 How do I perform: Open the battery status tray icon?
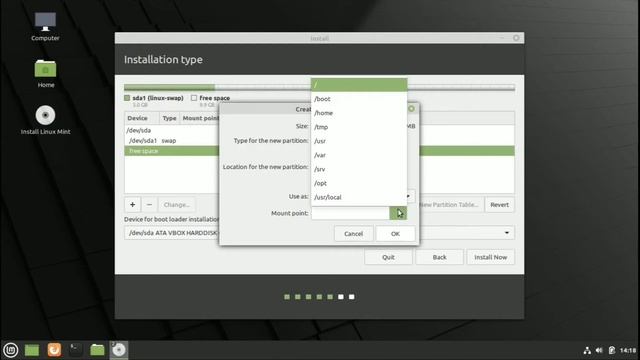(611, 350)
